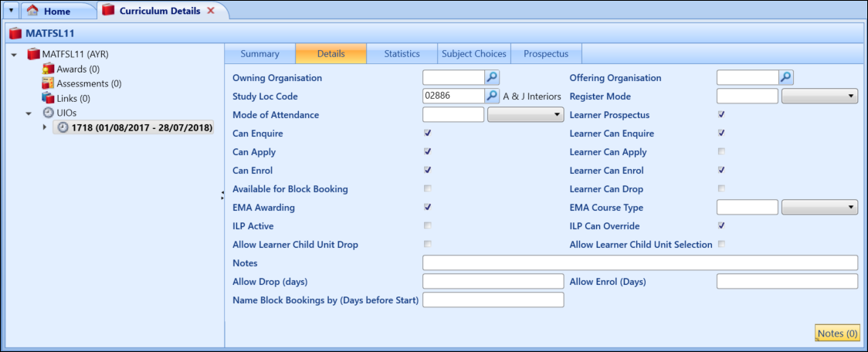
Task: Open Offering Organisation search magnifier
Action: click(x=787, y=77)
